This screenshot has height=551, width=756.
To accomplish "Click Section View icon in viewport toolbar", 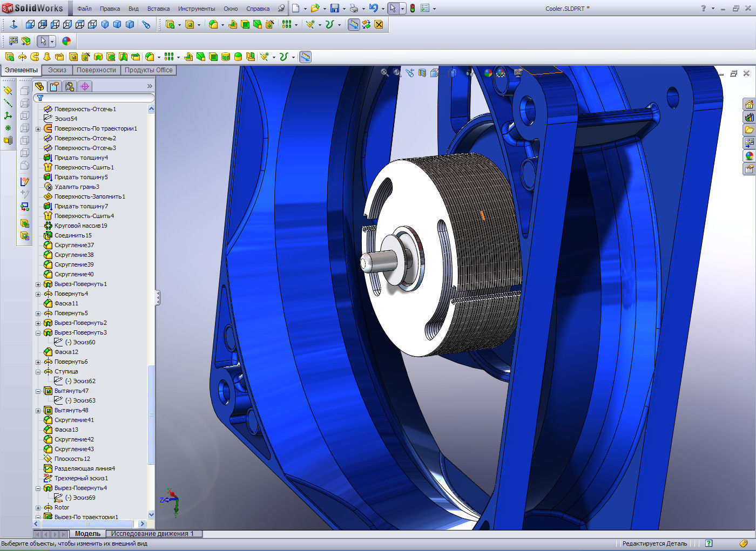I will click(x=422, y=72).
